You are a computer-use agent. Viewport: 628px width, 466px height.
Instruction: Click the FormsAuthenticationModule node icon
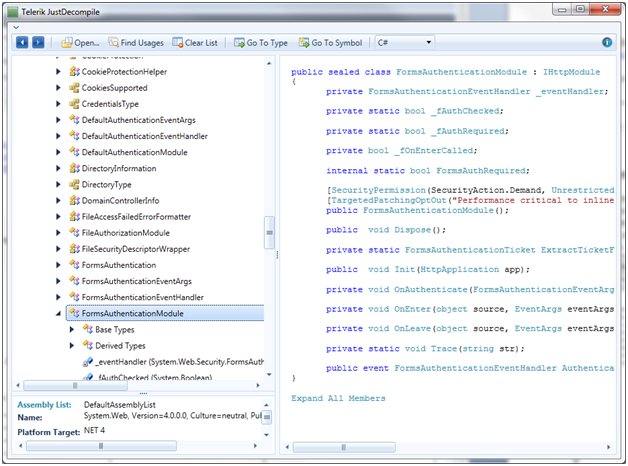[74, 313]
